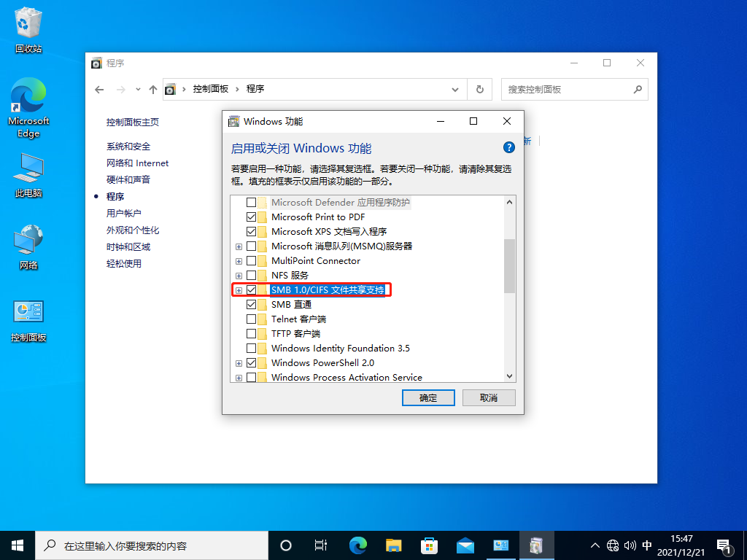Confirm changes with the 确定 button

point(428,397)
